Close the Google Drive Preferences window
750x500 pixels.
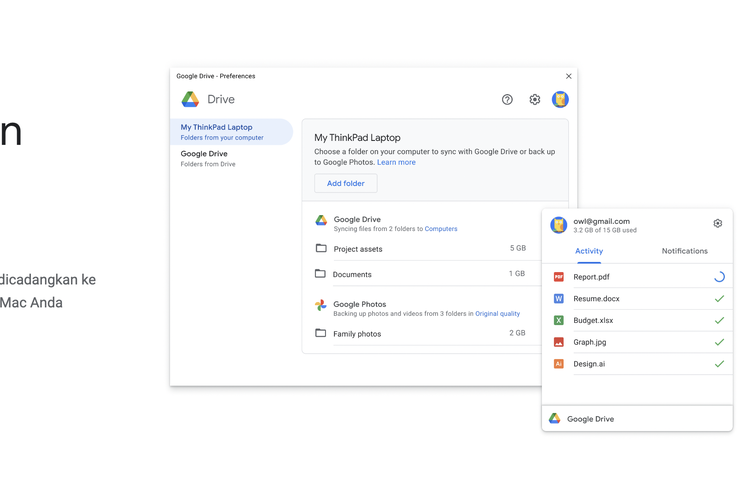point(569,76)
